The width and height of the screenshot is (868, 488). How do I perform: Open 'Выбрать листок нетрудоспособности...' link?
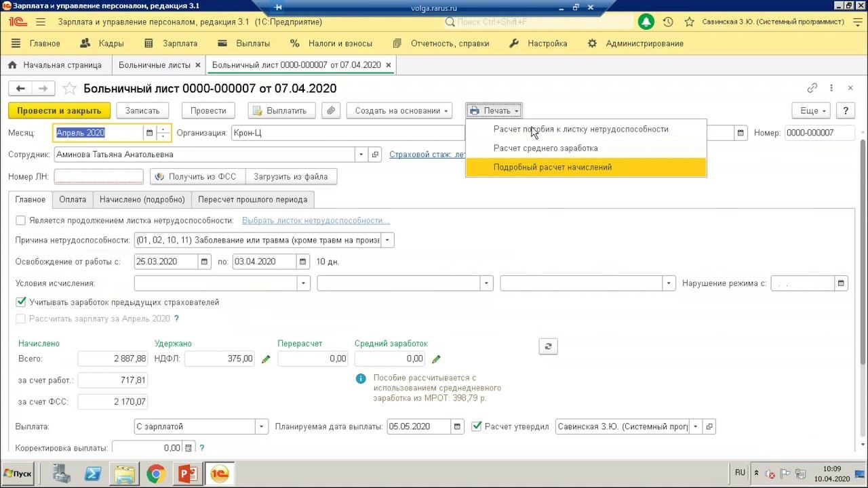point(316,220)
